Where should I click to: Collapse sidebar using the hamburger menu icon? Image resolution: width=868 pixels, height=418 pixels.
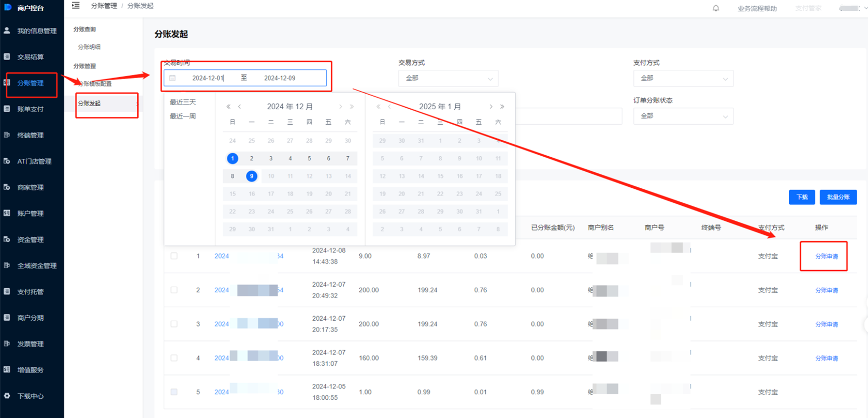coord(76,6)
